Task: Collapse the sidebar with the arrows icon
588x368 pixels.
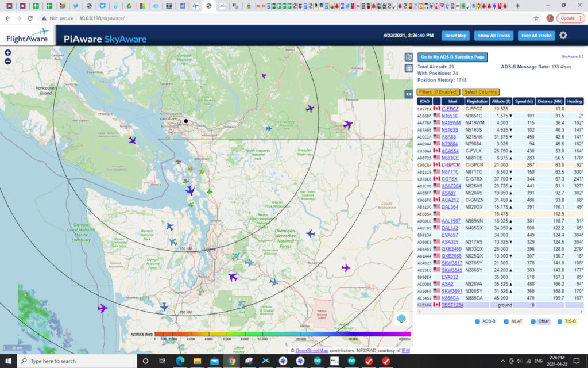Action: tap(409, 94)
